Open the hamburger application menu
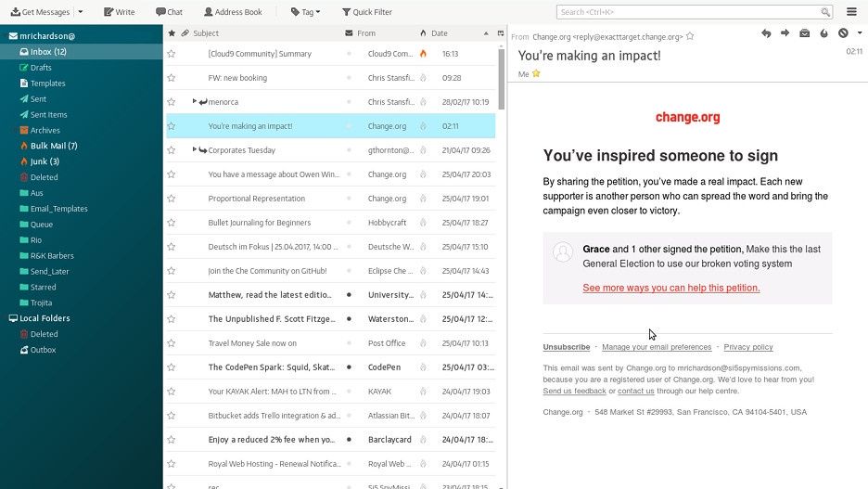Screen dimensions: 868x489 point(851,12)
